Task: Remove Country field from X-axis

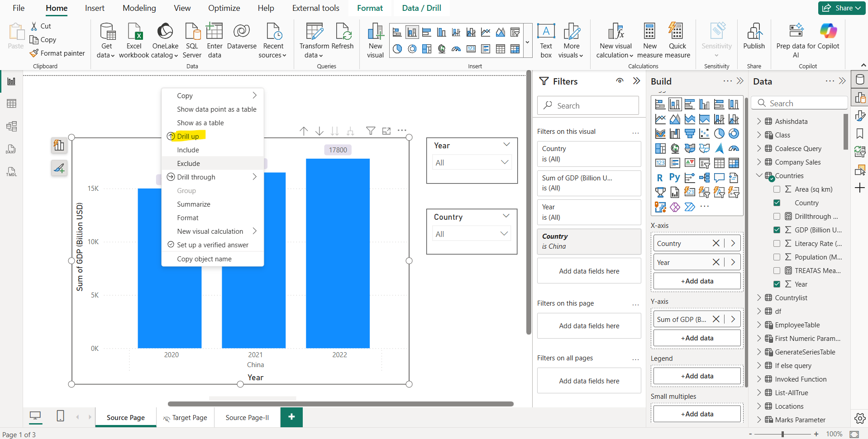Action: [x=715, y=243]
